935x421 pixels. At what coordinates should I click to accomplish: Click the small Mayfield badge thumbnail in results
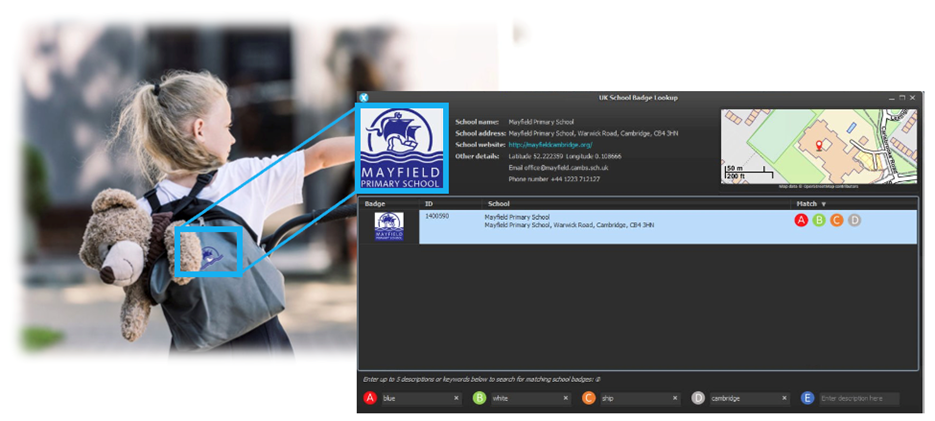tap(389, 227)
